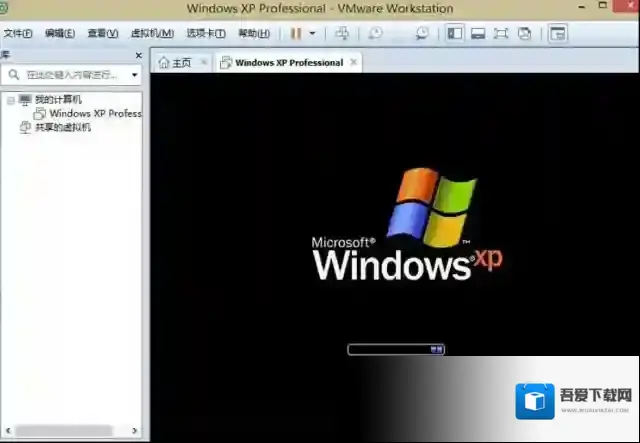Click the pause virtual machine icon
Viewport: 640px width, 443px height.
coord(296,33)
